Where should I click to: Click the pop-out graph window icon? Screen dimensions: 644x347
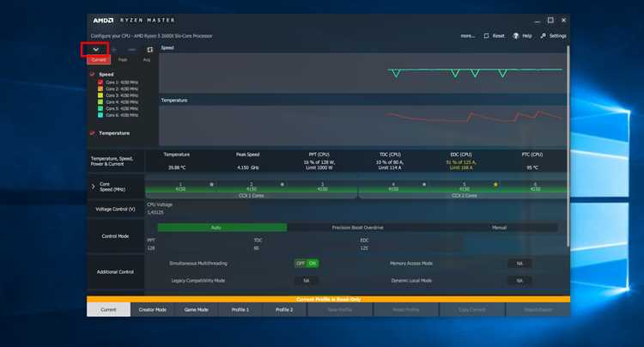tap(150, 49)
